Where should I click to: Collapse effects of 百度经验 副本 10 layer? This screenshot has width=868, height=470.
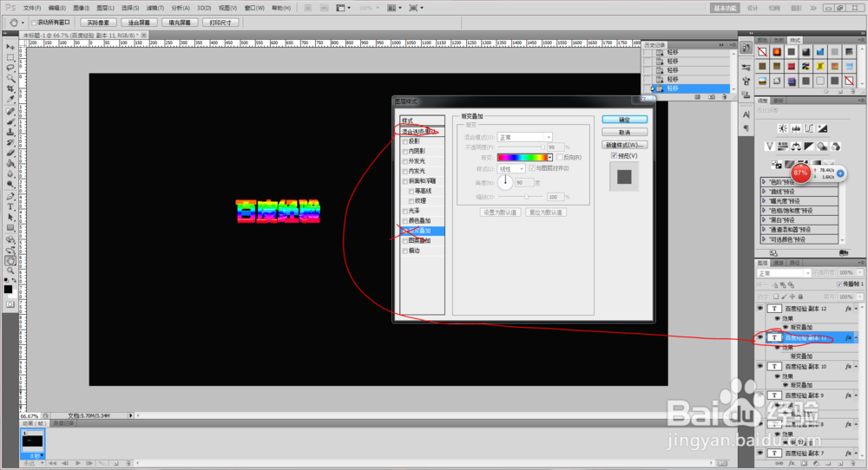[856, 366]
